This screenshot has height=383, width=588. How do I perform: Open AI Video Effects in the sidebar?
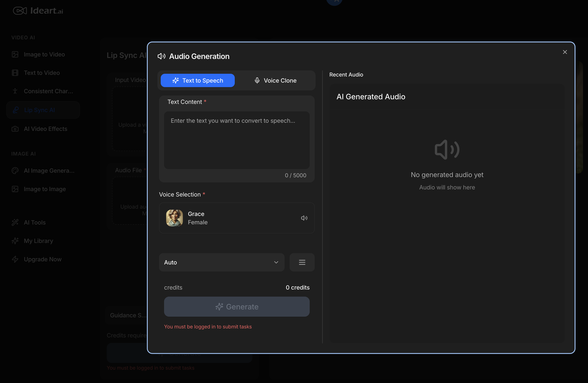point(43,129)
